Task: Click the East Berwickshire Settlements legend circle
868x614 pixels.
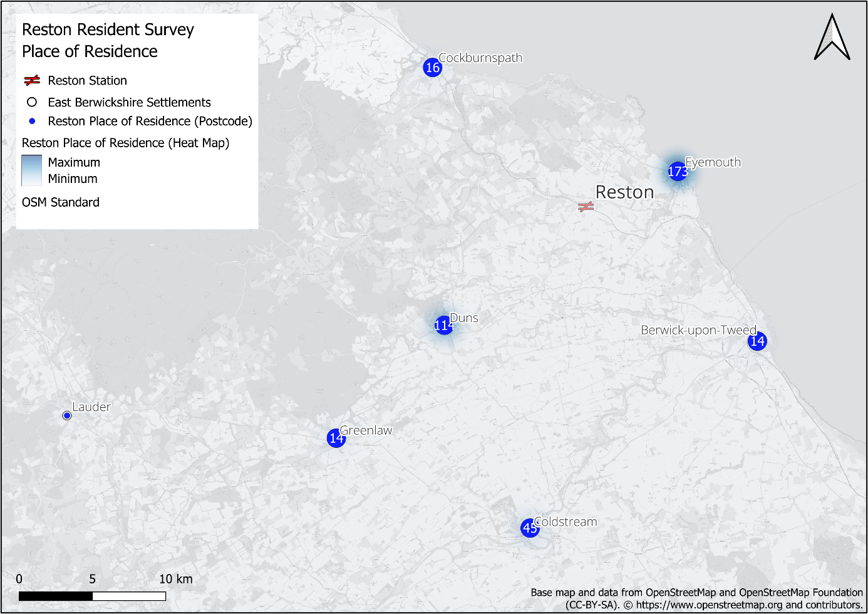Action: coord(32,102)
